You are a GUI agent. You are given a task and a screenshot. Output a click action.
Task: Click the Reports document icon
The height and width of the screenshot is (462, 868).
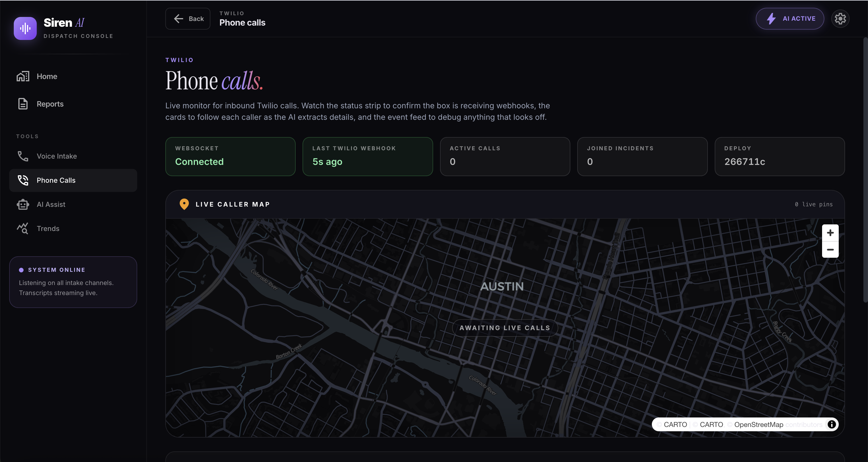click(x=23, y=104)
